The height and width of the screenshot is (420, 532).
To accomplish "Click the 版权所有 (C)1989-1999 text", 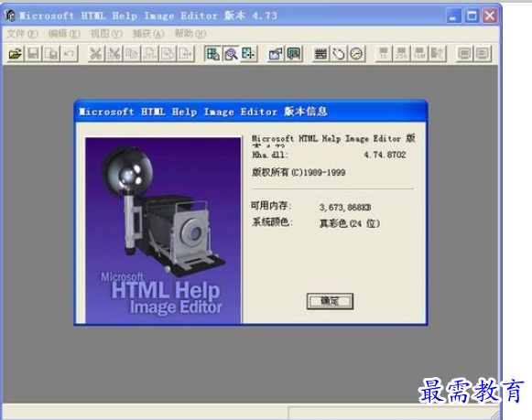I will 299,172.
